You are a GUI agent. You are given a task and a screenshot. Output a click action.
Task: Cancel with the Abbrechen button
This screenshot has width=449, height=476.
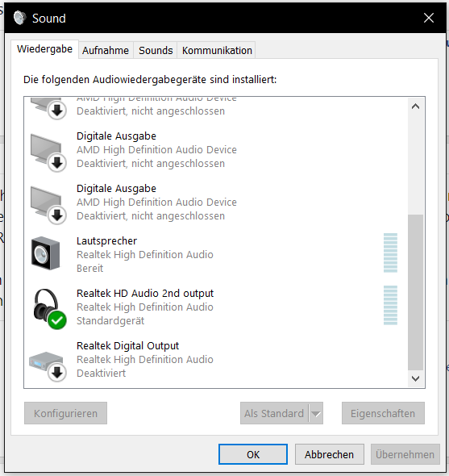click(329, 454)
